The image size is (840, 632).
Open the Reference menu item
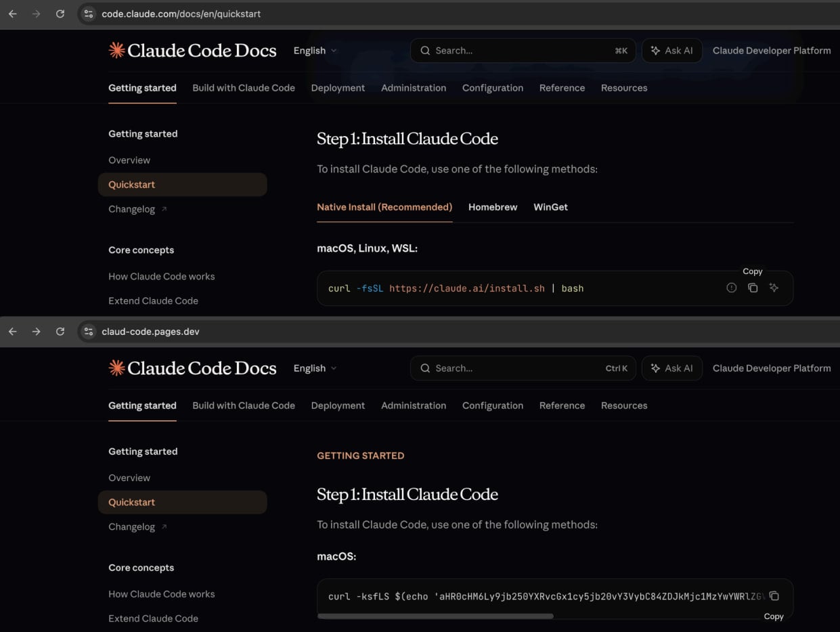tap(562, 88)
